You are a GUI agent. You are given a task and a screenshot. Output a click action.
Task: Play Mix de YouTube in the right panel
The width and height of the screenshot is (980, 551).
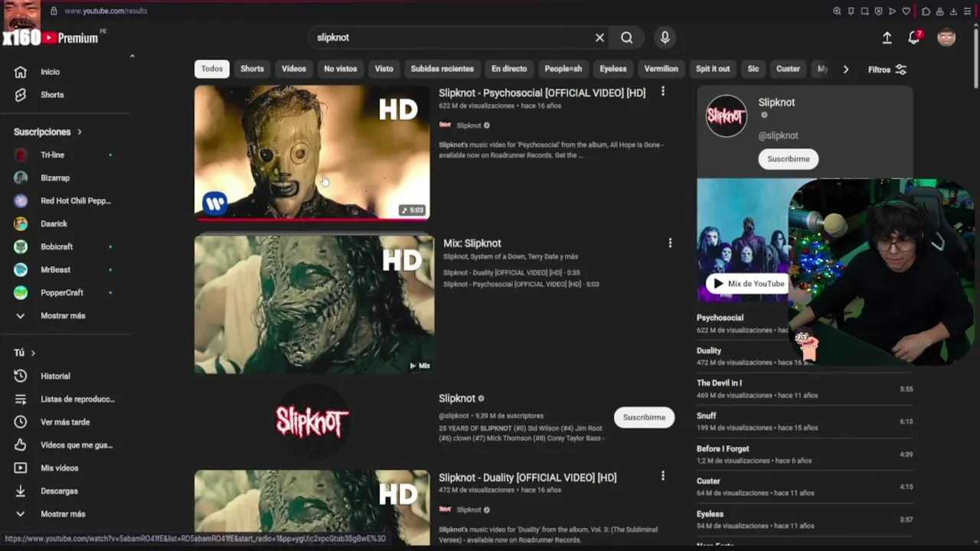pyautogui.click(x=748, y=284)
